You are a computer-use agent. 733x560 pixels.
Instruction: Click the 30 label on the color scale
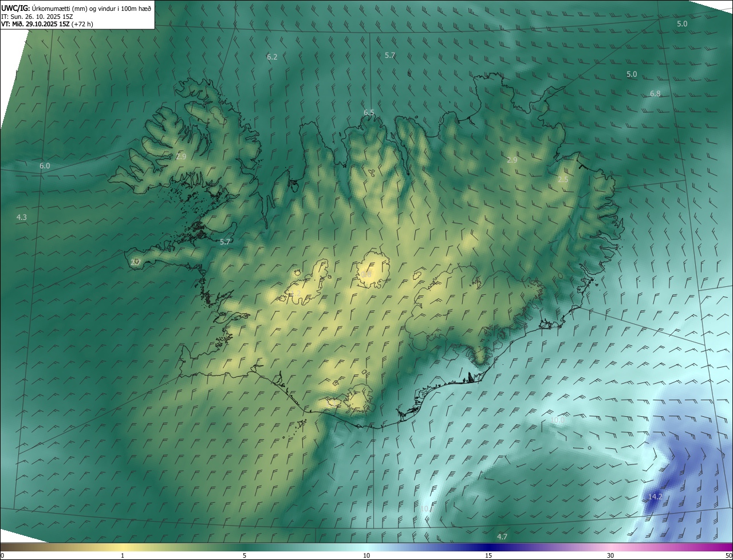610,555
